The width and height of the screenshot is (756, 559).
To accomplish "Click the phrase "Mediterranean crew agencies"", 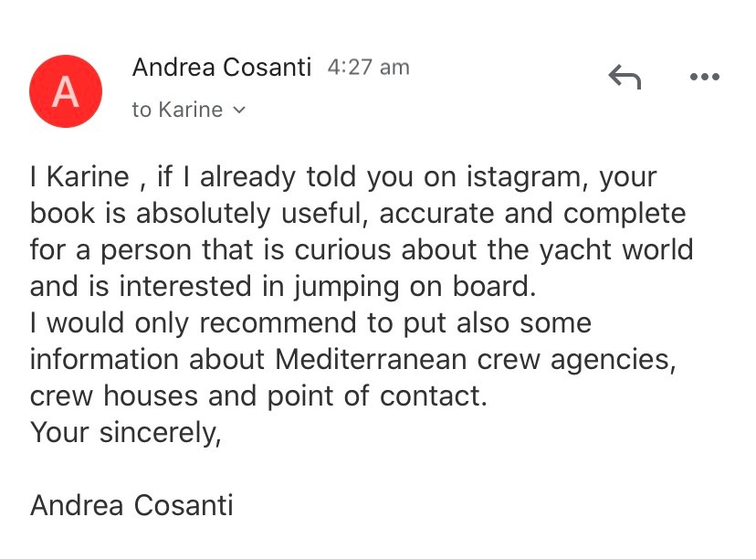I will tap(475, 360).
